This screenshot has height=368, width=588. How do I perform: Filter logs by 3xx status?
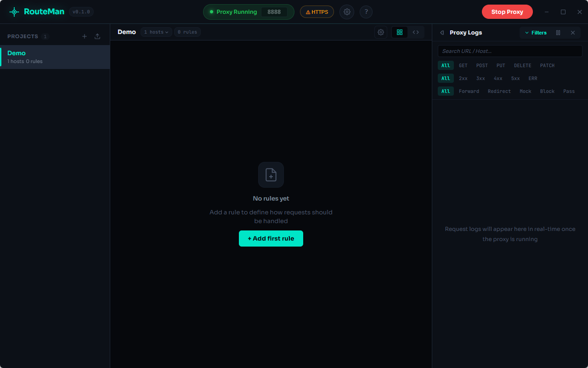click(481, 78)
